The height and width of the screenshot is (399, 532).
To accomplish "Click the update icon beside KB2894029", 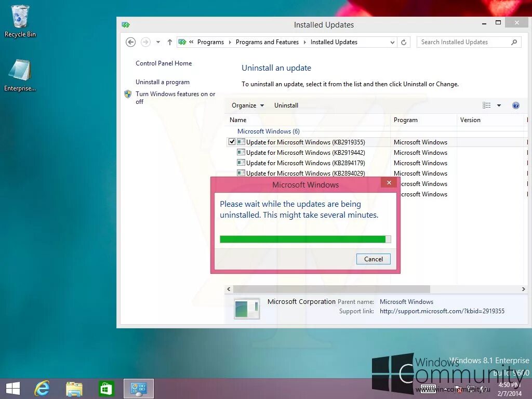I will [241, 173].
